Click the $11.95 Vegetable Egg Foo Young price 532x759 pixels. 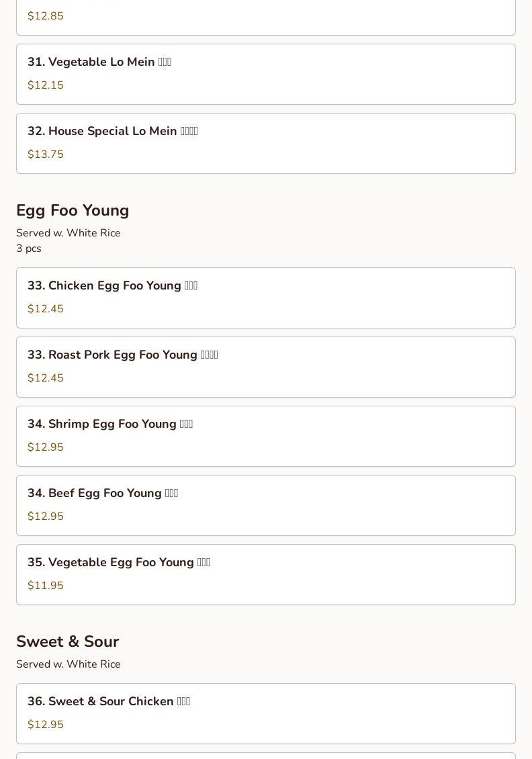coord(46,586)
